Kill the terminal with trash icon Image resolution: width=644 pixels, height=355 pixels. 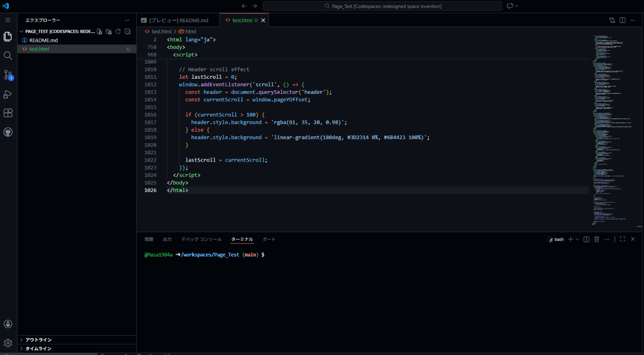597,239
